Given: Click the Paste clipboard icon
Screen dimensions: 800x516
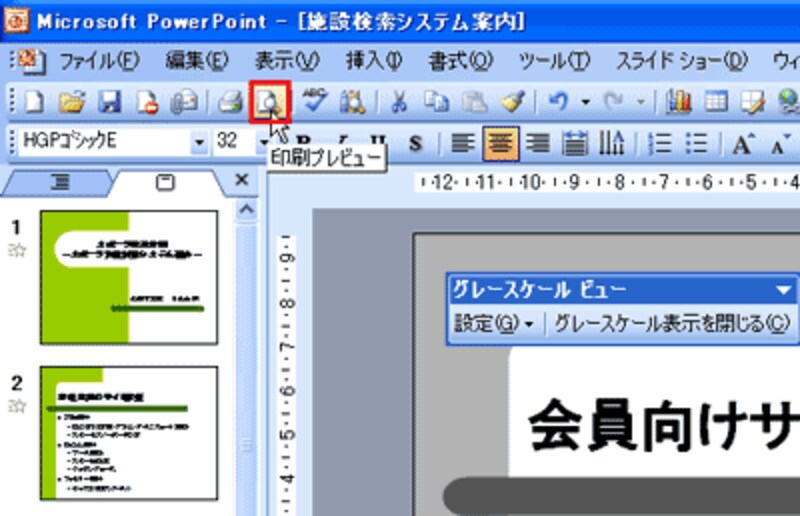Looking at the screenshot, I should (x=474, y=102).
